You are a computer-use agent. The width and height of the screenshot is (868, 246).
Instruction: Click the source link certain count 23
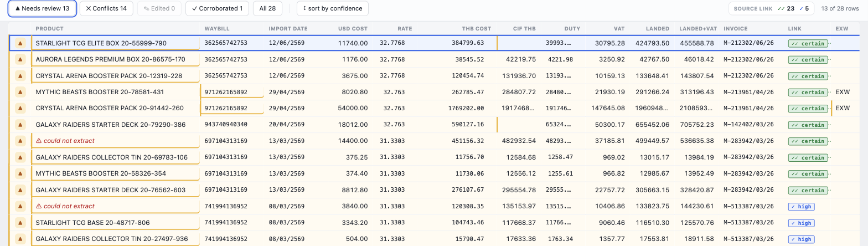[x=786, y=8]
